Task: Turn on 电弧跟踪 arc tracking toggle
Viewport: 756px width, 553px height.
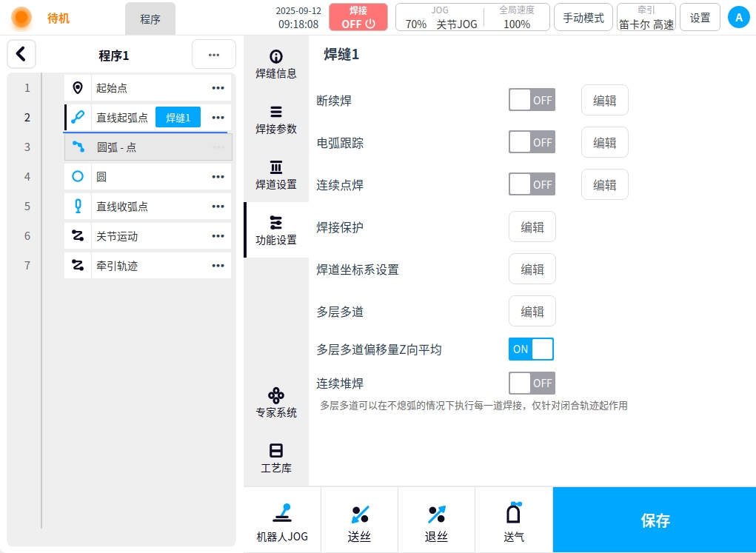Action: 532,142
